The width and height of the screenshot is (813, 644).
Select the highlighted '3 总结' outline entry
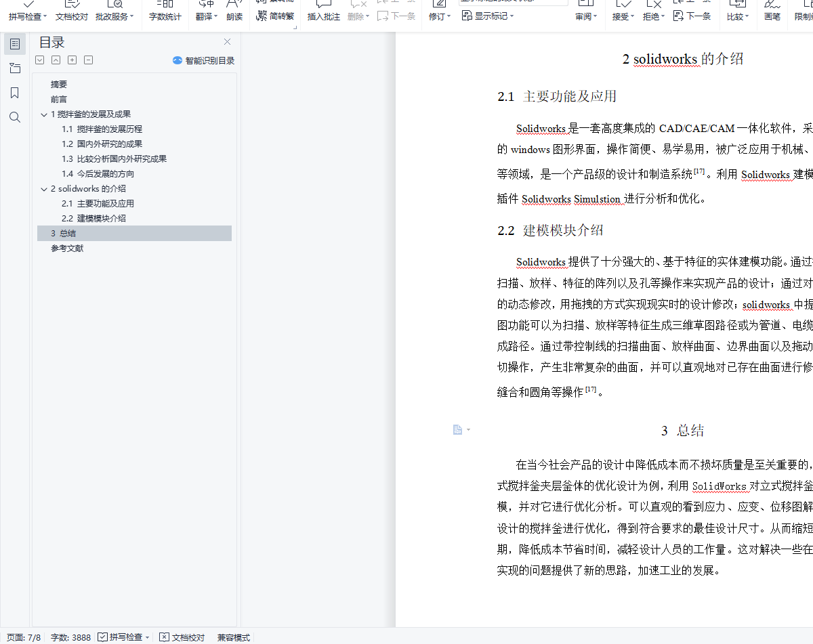point(134,234)
